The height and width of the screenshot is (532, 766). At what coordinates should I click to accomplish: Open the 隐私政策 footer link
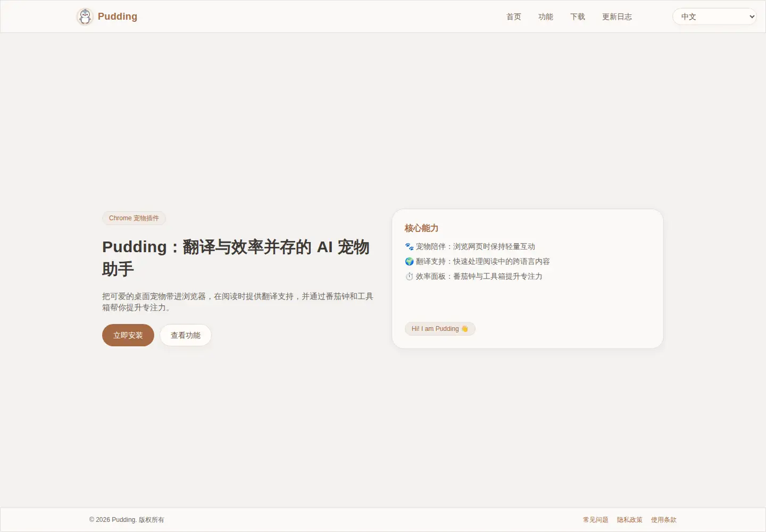(x=630, y=520)
